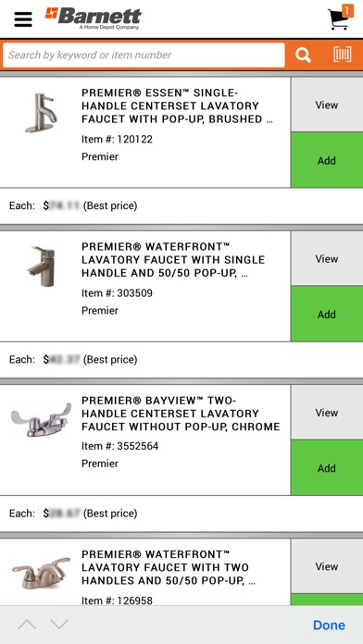This screenshot has width=363, height=644.
Task: Open the barcode scanner
Action: click(x=342, y=55)
